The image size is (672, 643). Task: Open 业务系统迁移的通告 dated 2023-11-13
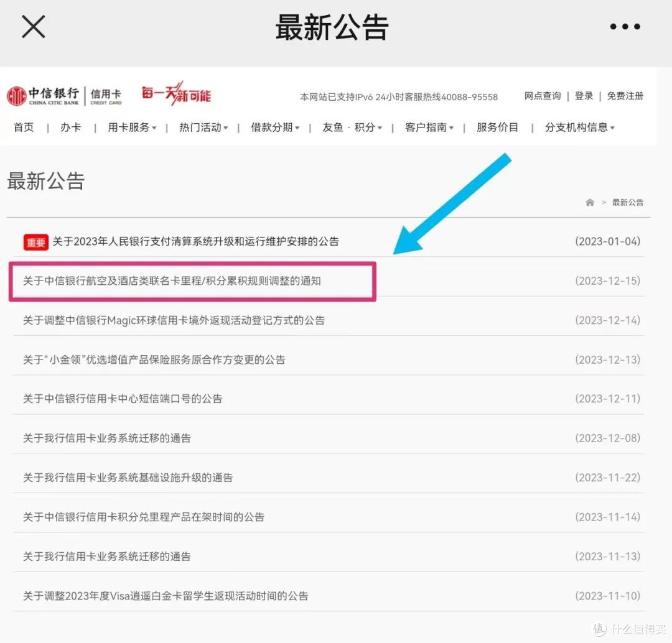pyautogui.click(x=107, y=557)
